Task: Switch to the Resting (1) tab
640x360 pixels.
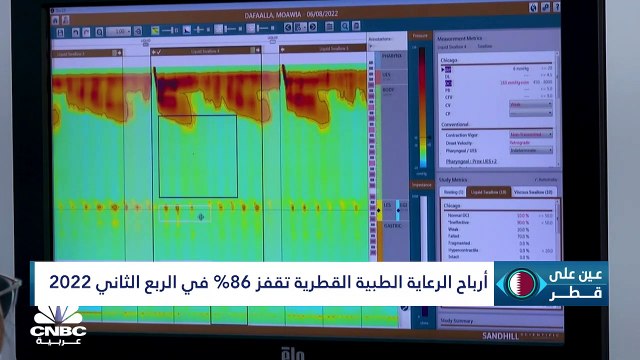Action: (453, 192)
